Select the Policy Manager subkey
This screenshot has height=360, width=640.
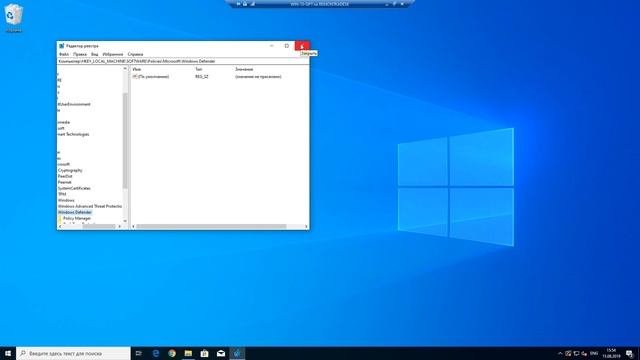coord(77,218)
